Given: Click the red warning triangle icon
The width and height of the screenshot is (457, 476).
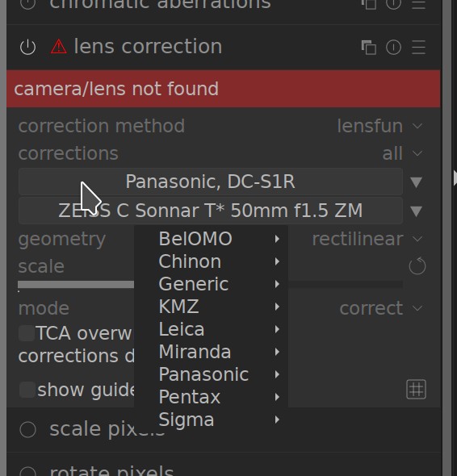Looking at the screenshot, I should pos(58,47).
